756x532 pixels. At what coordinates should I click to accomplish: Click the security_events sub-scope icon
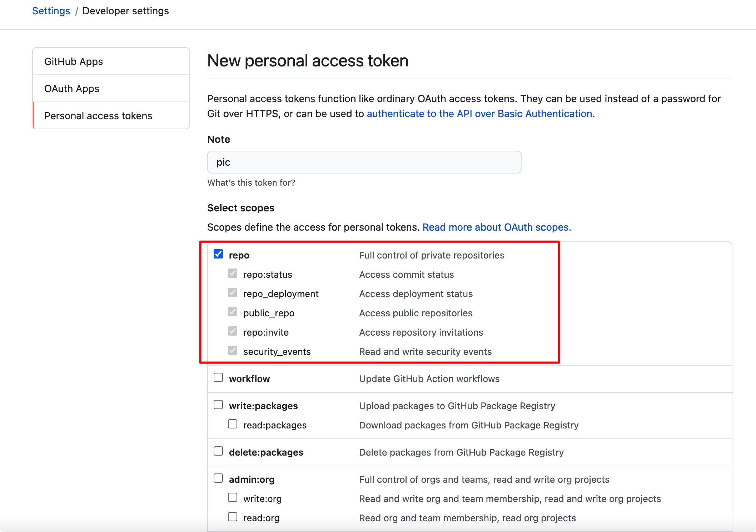[x=232, y=351]
